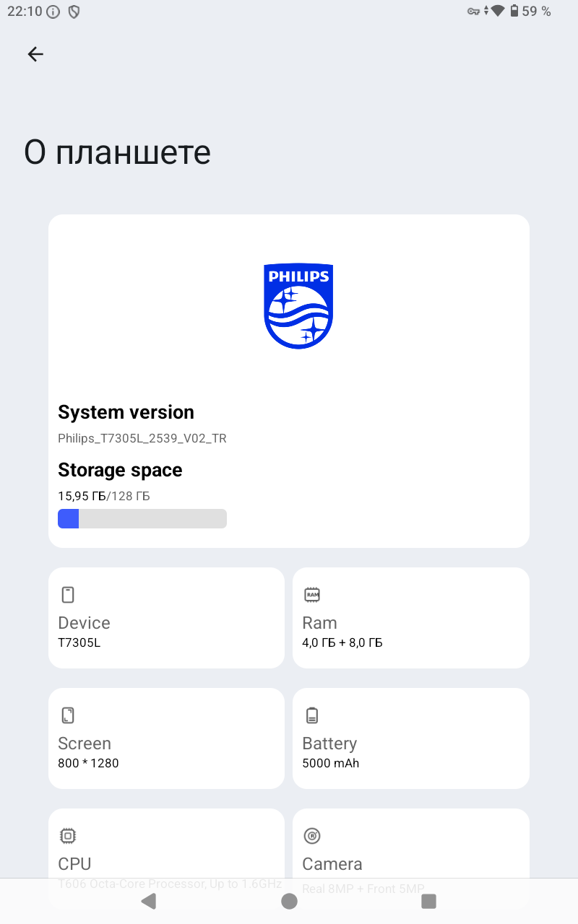The width and height of the screenshot is (578, 924).
Task: Select the Ram 4,0 ГБ + 8,0 ГБ value
Action: [x=342, y=642]
